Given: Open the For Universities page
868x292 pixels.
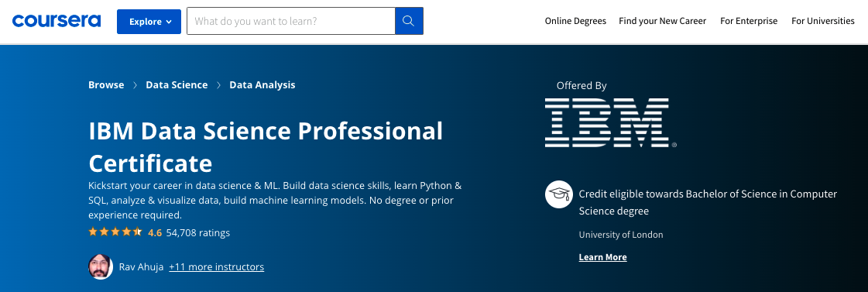Looking at the screenshot, I should tap(822, 21).
